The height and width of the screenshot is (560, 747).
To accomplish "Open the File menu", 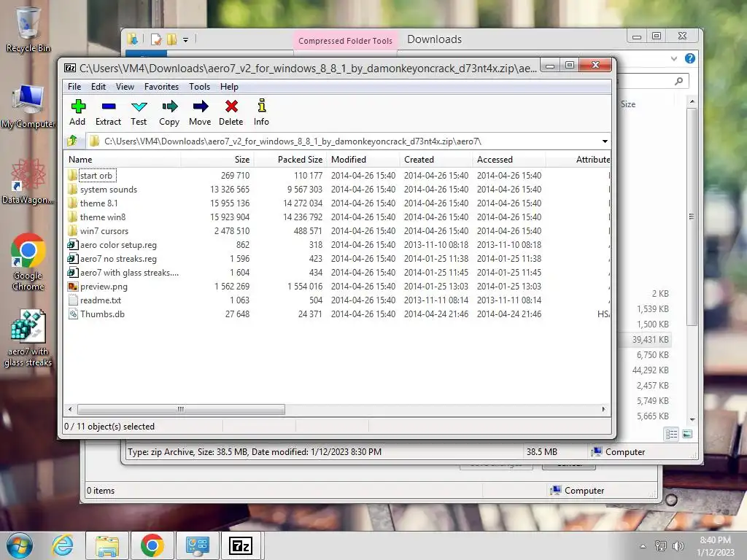I will [x=74, y=87].
